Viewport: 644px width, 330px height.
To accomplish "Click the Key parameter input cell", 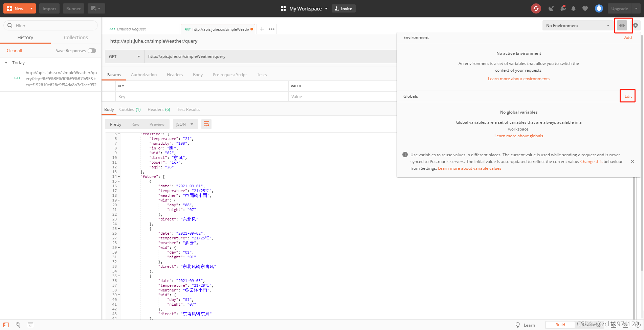I will click(x=202, y=96).
